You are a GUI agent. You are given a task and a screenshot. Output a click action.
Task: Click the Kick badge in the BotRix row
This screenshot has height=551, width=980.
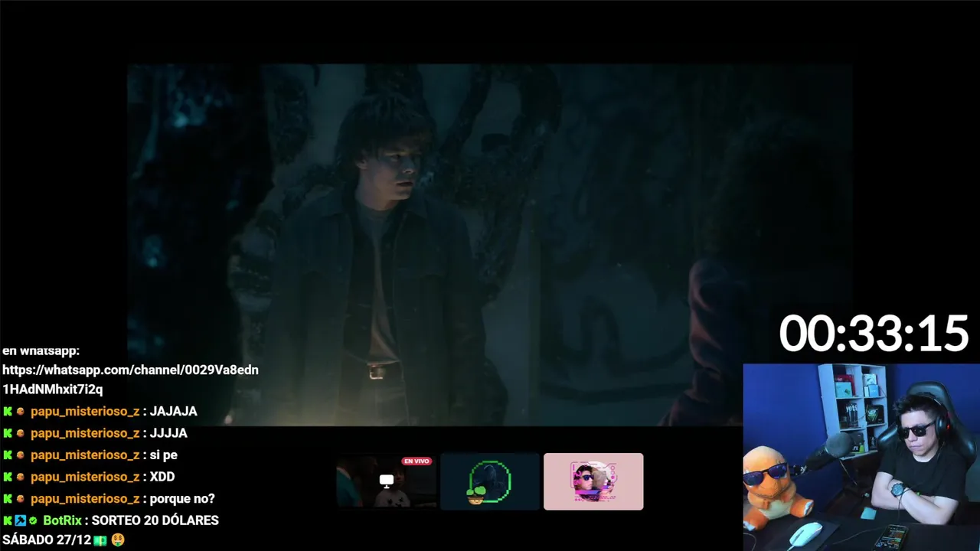point(8,520)
